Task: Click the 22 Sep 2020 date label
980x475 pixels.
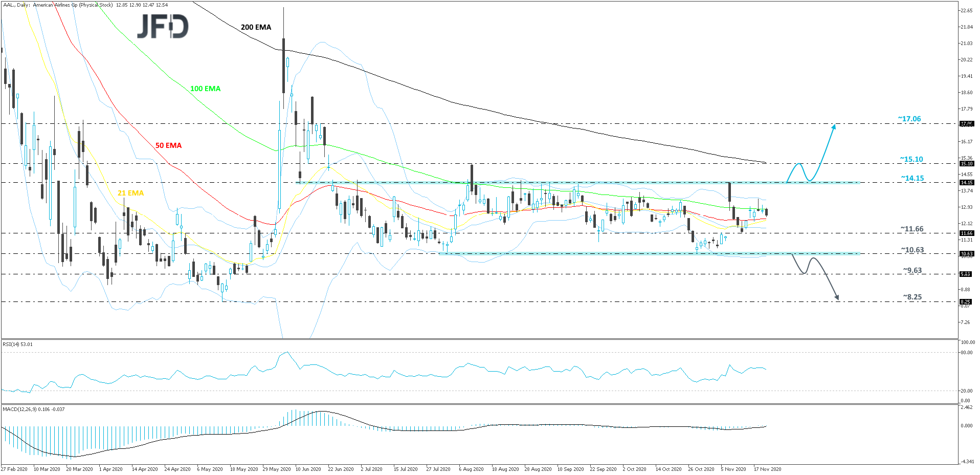Action: point(604,469)
